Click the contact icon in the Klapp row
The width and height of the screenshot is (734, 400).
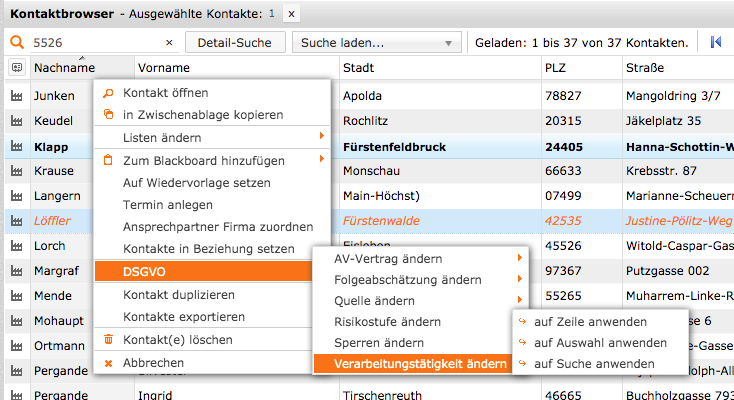point(16,147)
